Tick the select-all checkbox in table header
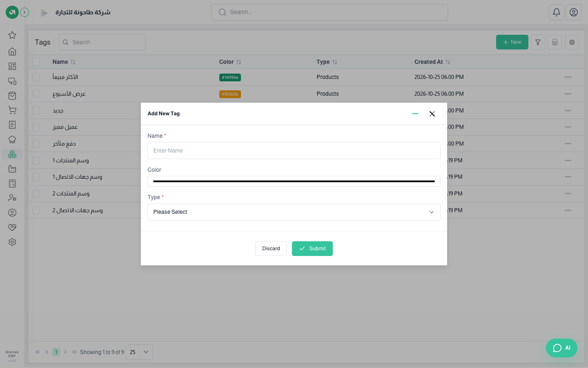 click(x=36, y=62)
